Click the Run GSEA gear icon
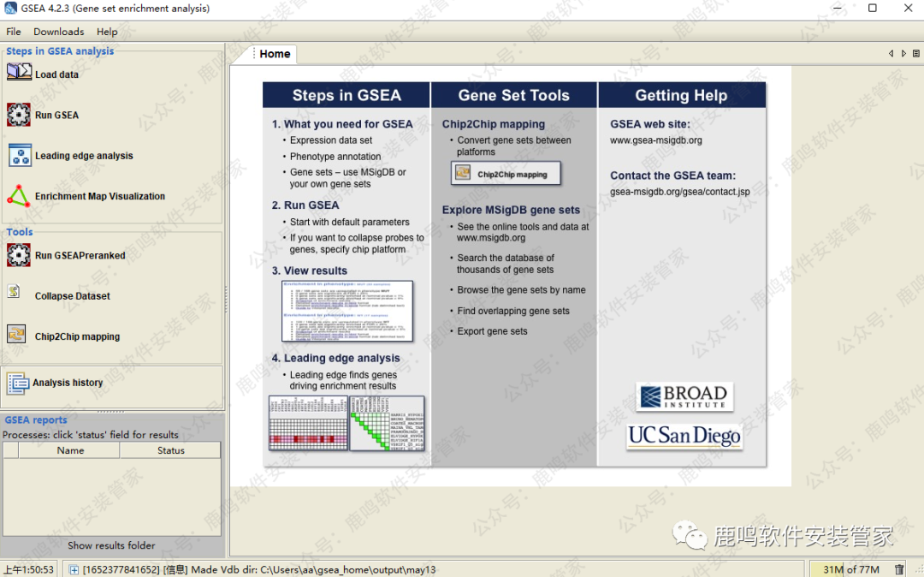This screenshot has width=924, height=577. tap(19, 115)
